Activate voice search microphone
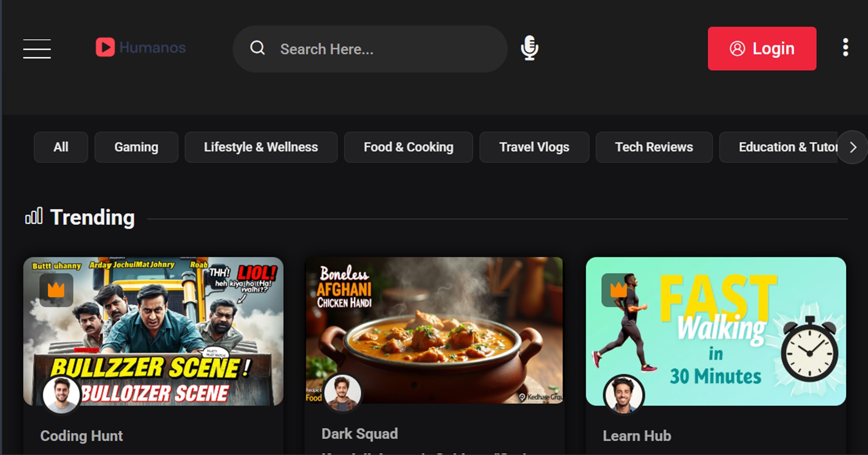Viewport: 868px width, 455px height. (529, 48)
